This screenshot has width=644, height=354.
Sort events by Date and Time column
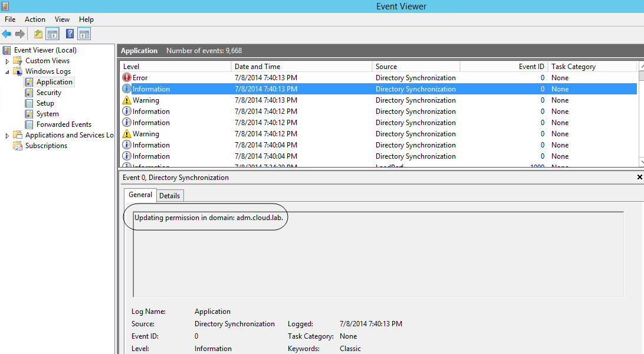pos(257,67)
